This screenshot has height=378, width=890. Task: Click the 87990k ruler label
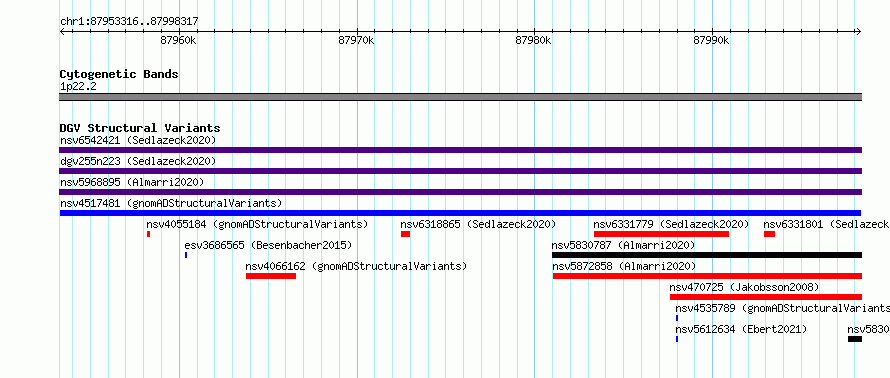pyautogui.click(x=712, y=41)
